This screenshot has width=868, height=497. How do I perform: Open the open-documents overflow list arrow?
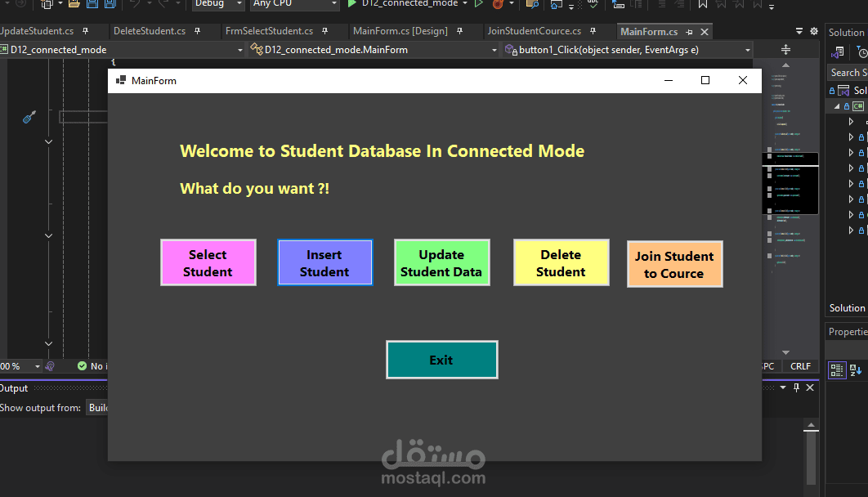799,31
